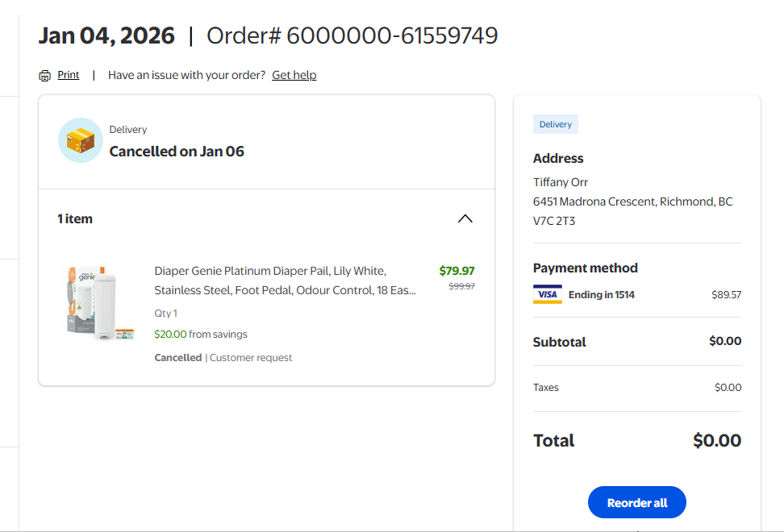Click the strikethrough $99.97 original price
The image size is (784, 532).
(461, 286)
